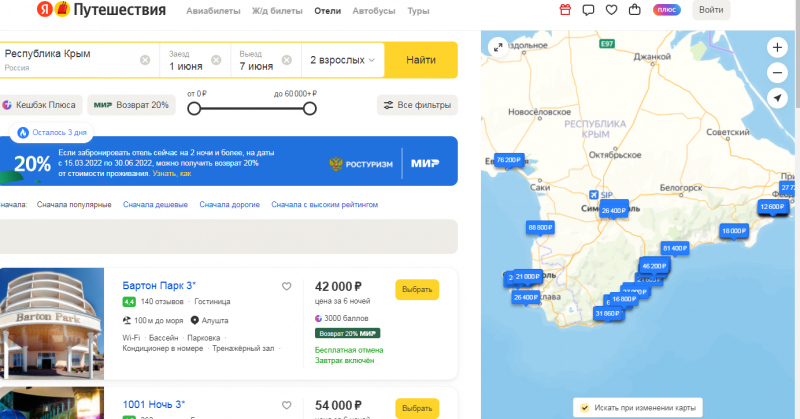The image size is (800, 419).
Task: Sort by Сначала дешевые
Action: pos(155,205)
